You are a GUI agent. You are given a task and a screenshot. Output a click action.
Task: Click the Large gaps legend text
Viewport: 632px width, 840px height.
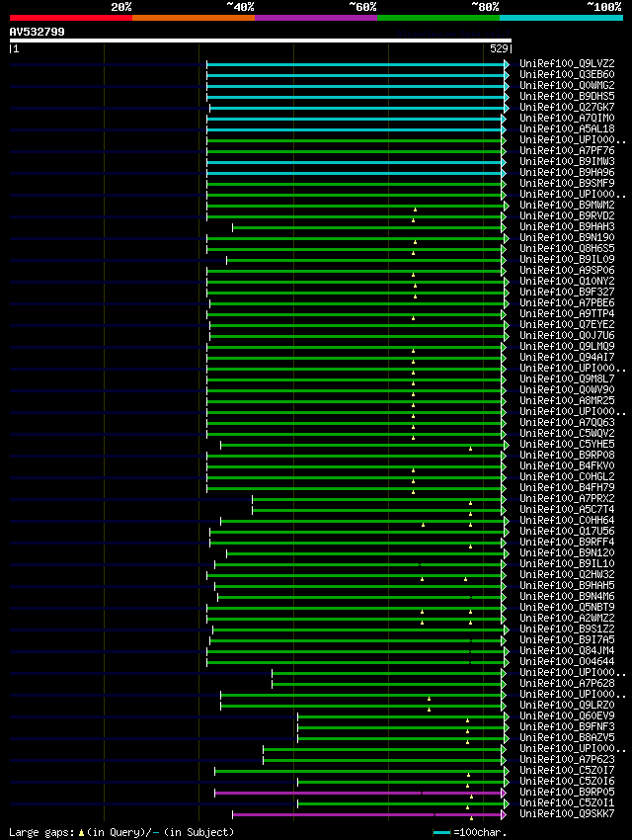click(121, 832)
